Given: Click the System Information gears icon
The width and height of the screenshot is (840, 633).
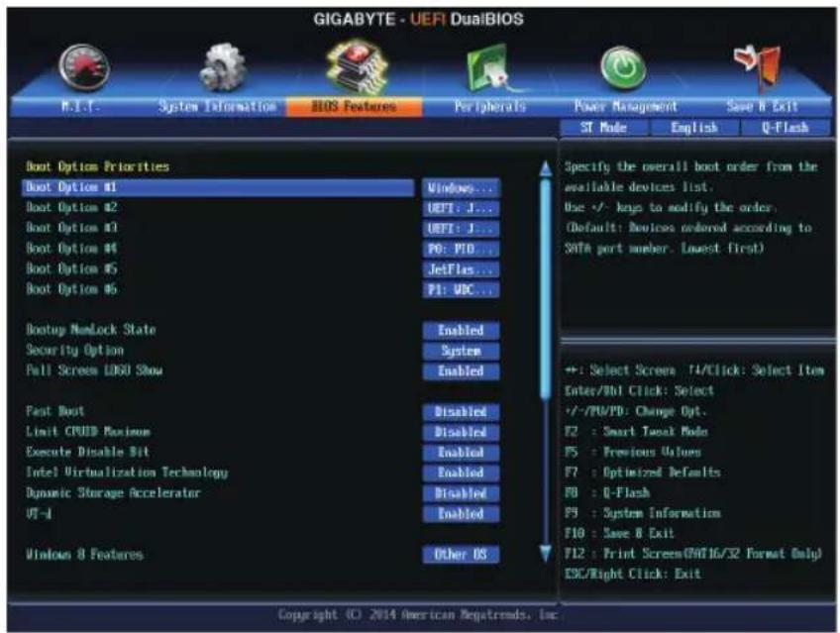Looking at the screenshot, I should tap(222, 67).
